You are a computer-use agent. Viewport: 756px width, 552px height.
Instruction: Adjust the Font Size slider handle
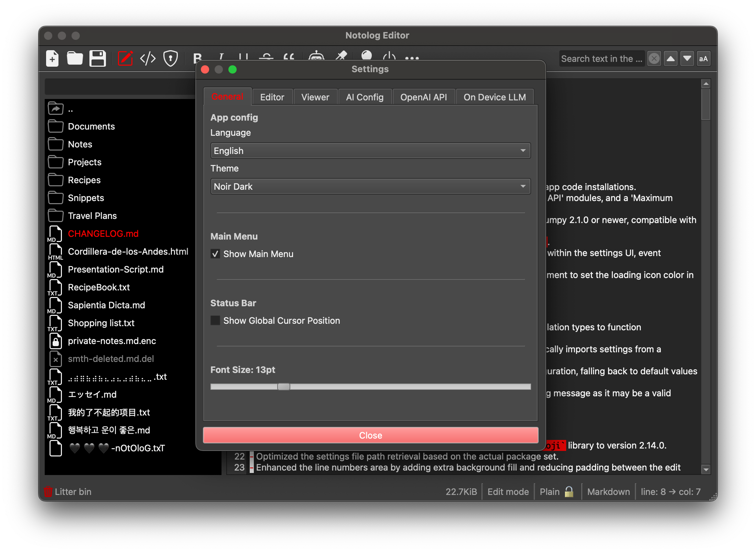(x=284, y=387)
